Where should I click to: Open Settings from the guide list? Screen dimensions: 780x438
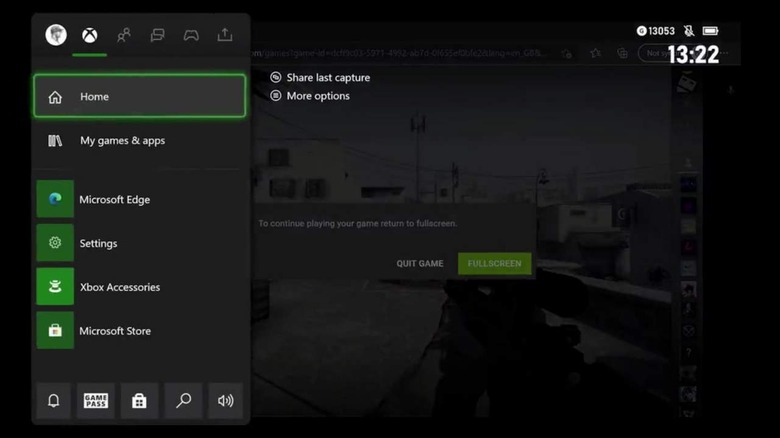[x=139, y=243]
